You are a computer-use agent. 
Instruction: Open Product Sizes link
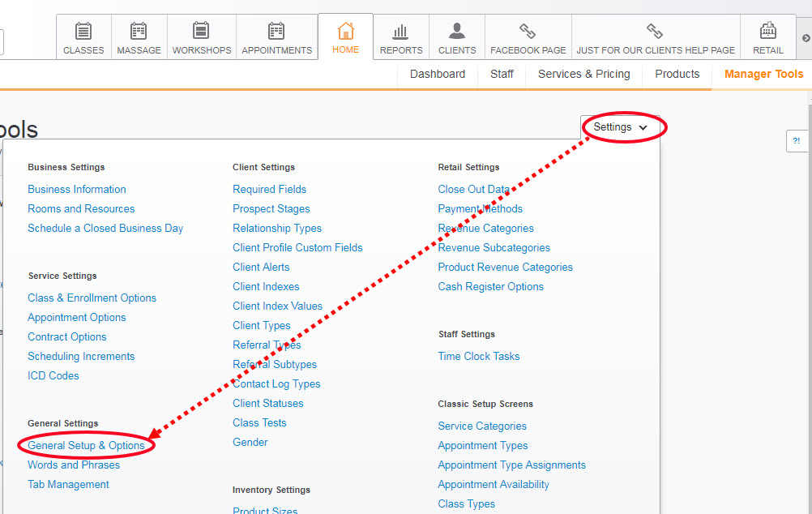[x=265, y=511]
